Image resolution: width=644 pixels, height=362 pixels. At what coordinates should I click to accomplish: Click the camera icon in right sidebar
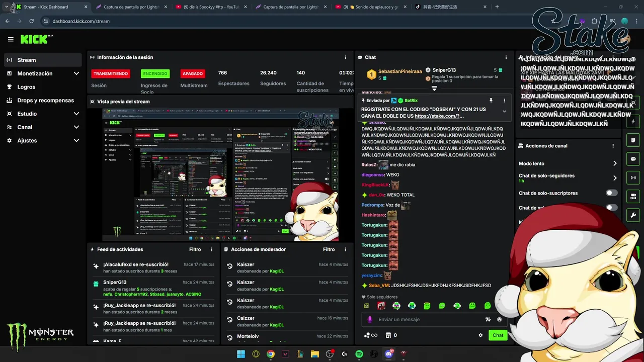click(633, 197)
